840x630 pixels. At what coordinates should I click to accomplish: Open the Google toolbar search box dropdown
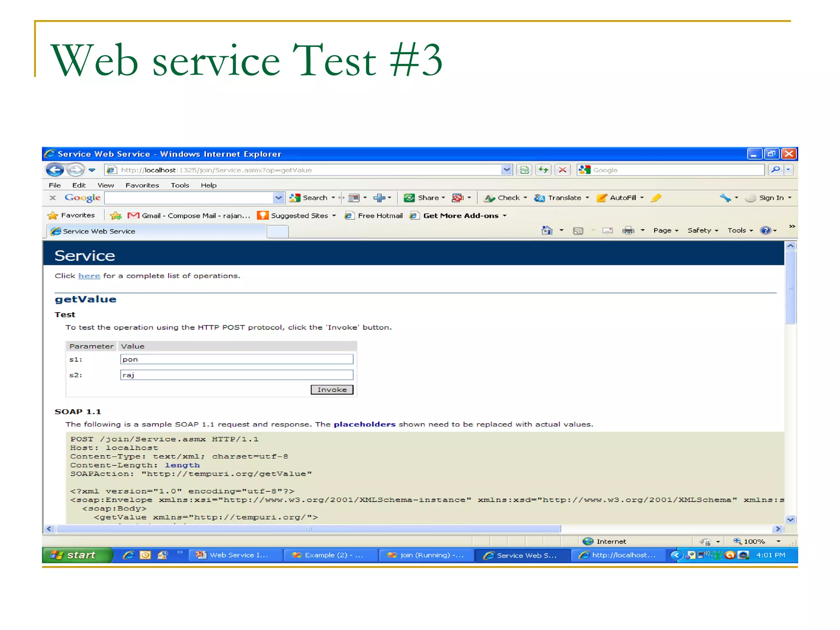(278, 198)
